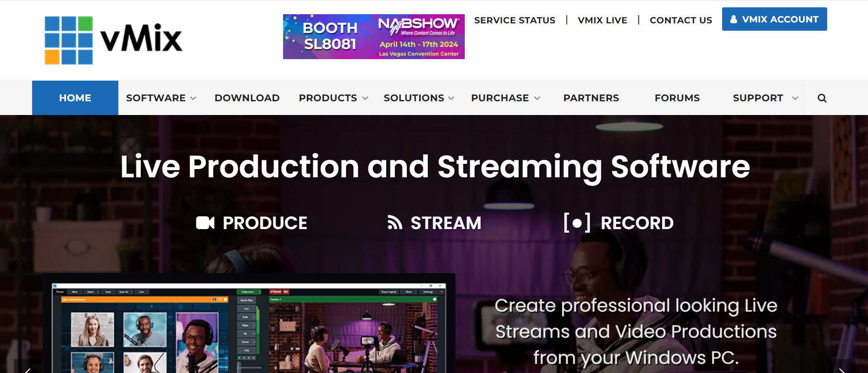
Task: Click the video camera icon beside PRODUCE
Action: (x=205, y=223)
